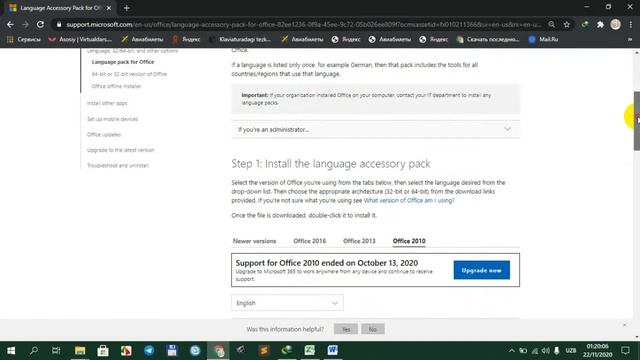
Task: Open 'Set up mobile devices' sidebar section
Action: point(112,119)
